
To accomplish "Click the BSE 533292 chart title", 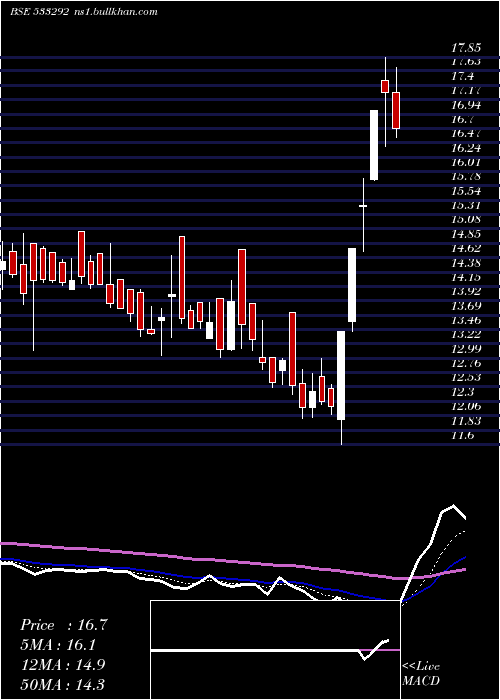I will (39, 12).
